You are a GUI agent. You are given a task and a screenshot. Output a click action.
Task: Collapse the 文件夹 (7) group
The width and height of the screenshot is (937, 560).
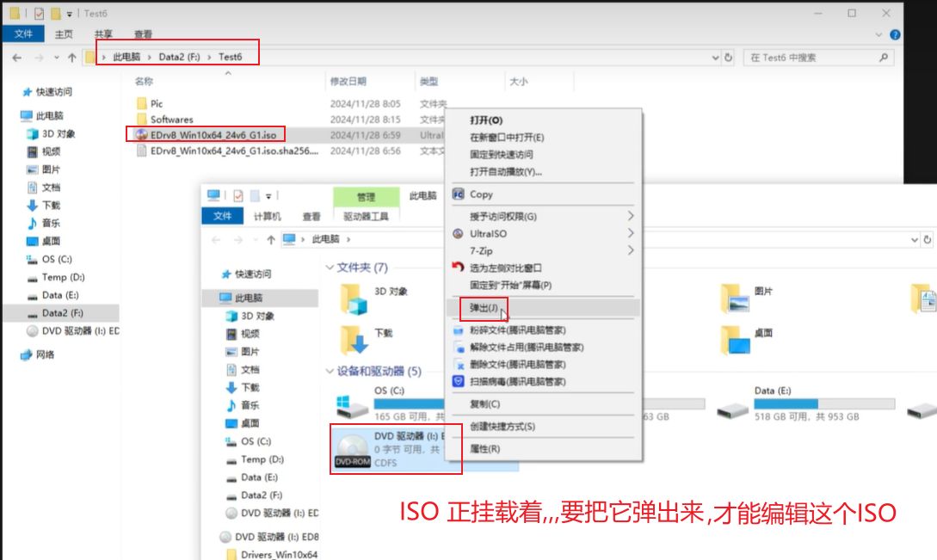tap(330, 268)
